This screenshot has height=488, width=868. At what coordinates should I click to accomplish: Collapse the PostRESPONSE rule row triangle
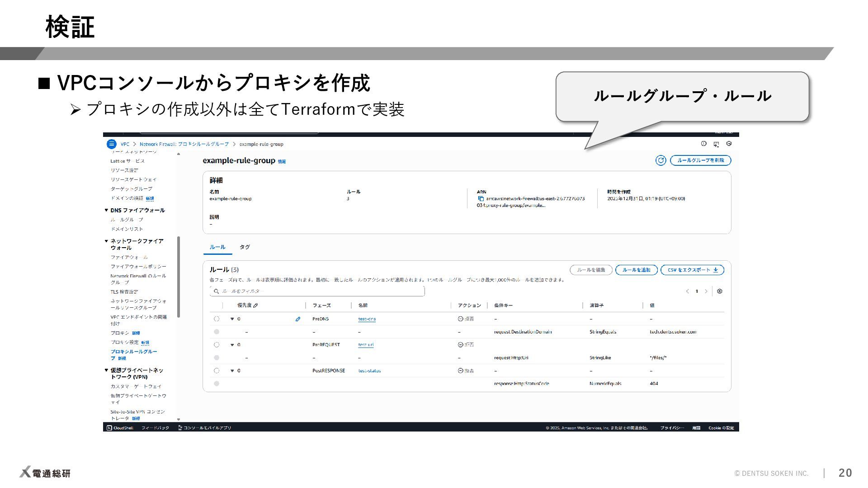coord(232,371)
